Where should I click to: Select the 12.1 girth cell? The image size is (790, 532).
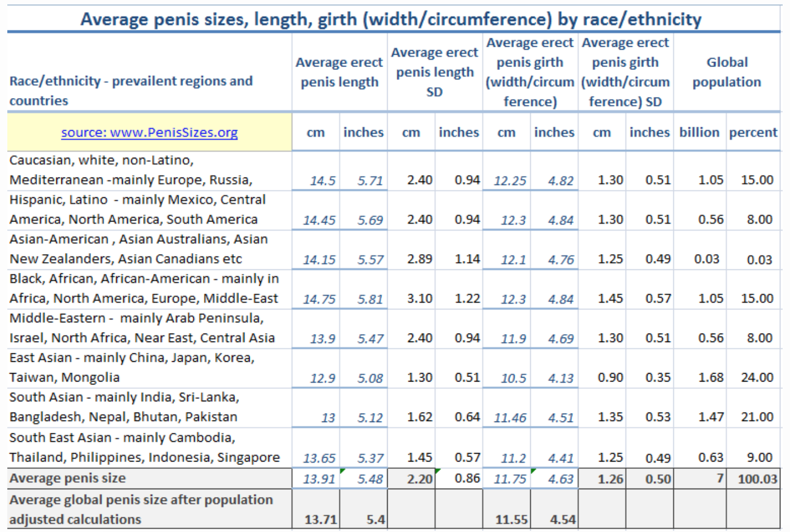coord(513,260)
